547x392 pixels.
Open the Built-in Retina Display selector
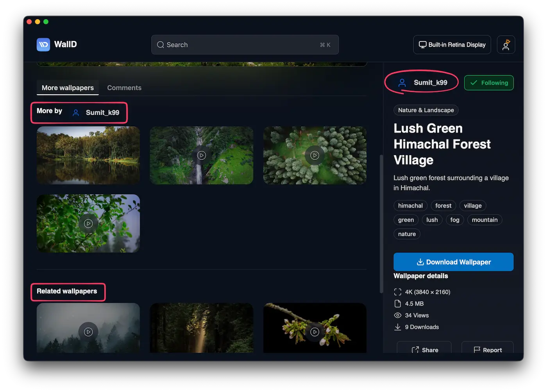pos(452,45)
